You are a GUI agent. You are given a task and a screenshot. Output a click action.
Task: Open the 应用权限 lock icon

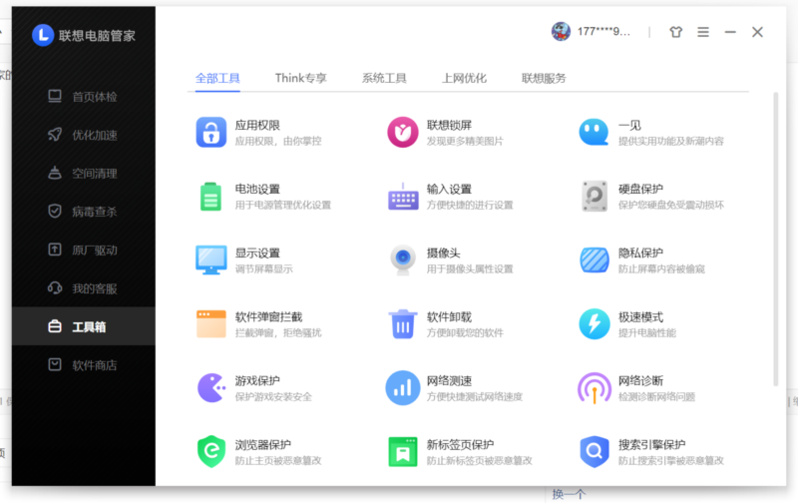click(211, 132)
